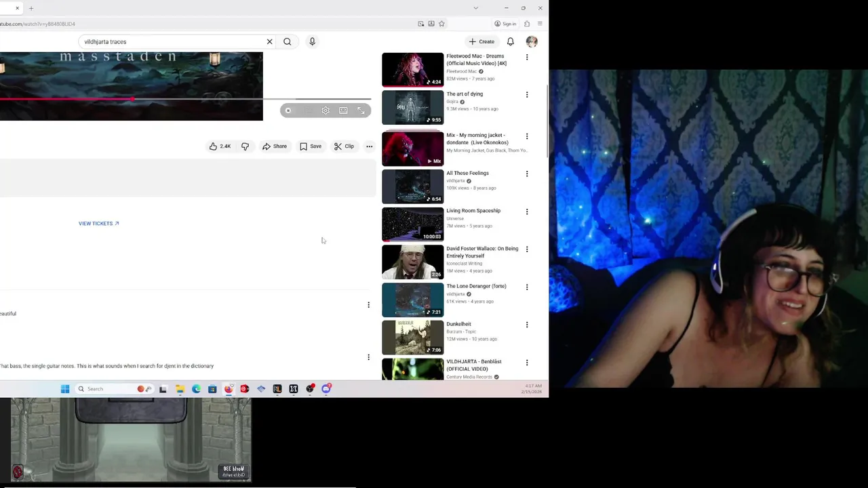Viewport: 868px width, 488px height.
Task: Dislike the video
Action: tap(245, 146)
